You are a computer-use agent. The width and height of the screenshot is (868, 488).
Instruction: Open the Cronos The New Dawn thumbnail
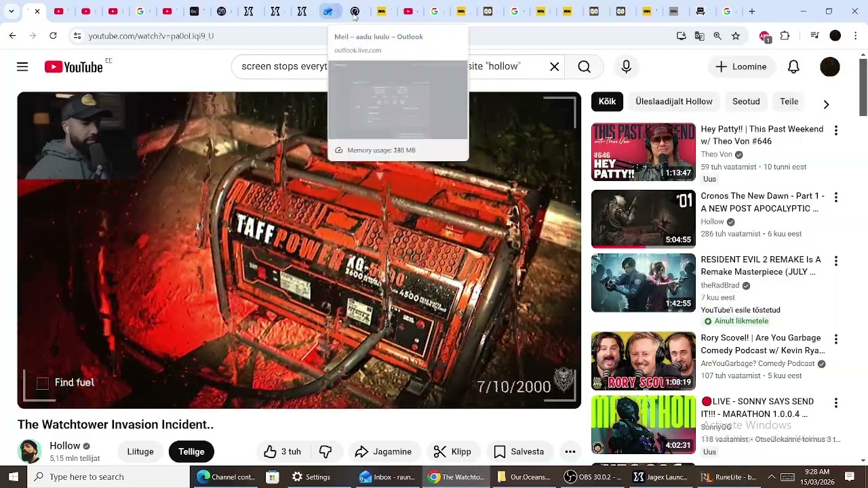coord(643,218)
